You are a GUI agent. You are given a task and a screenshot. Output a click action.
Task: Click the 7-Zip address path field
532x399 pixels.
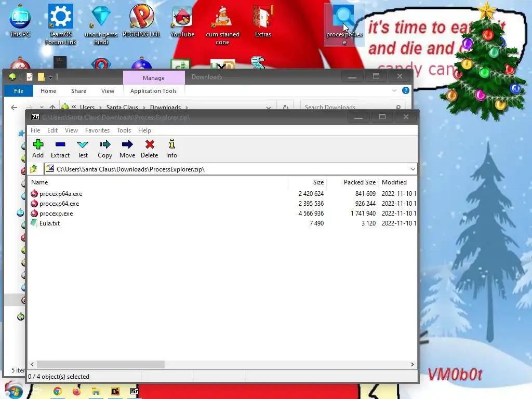pos(230,169)
